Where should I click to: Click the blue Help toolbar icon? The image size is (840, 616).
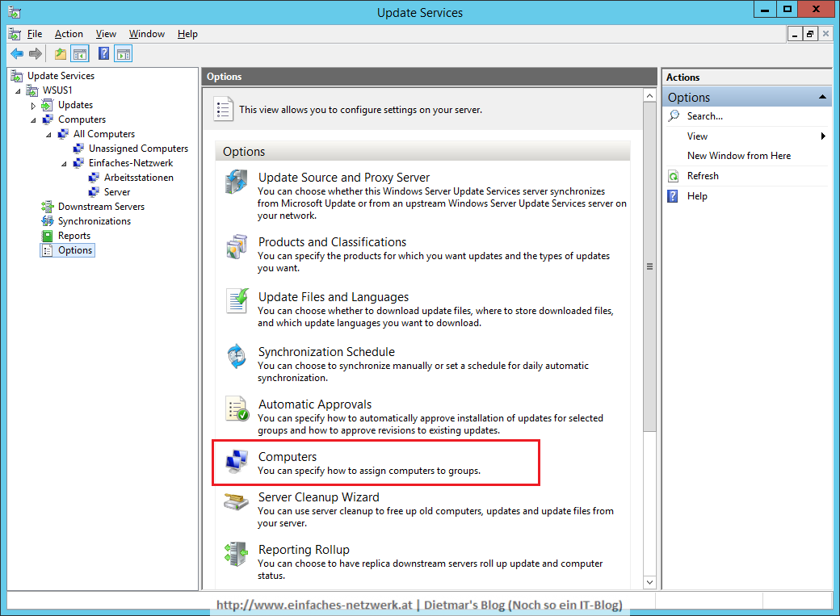(x=104, y=53)
